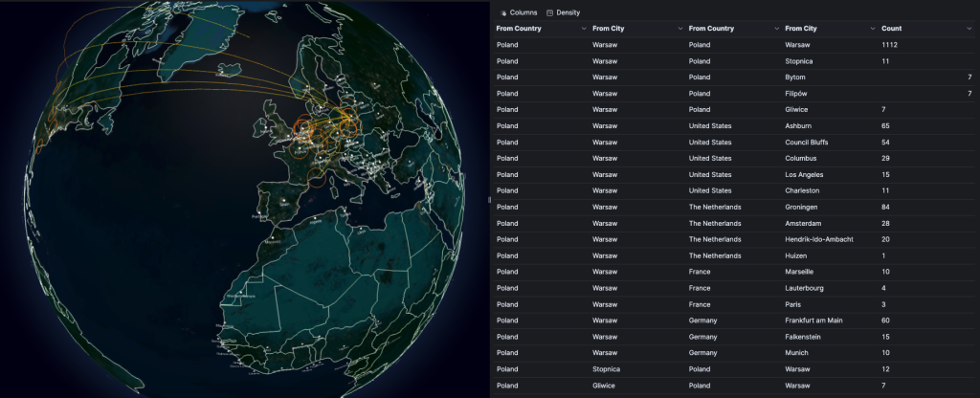This screenshot has width=980, height=398.
Task: Select the count 28 in the Amsterdam row
Action: (885, 223)
